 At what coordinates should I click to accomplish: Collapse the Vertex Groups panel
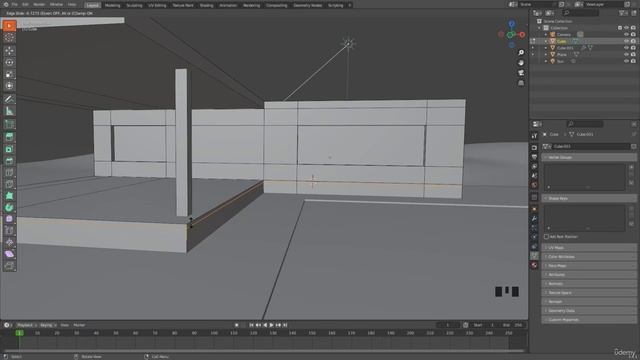(589, 157)
